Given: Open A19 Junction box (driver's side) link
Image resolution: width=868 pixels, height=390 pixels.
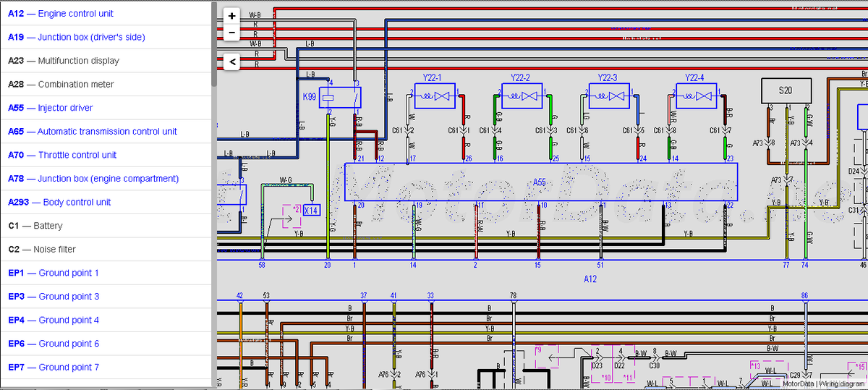Looking at the screenshot, I should (77, 37).
